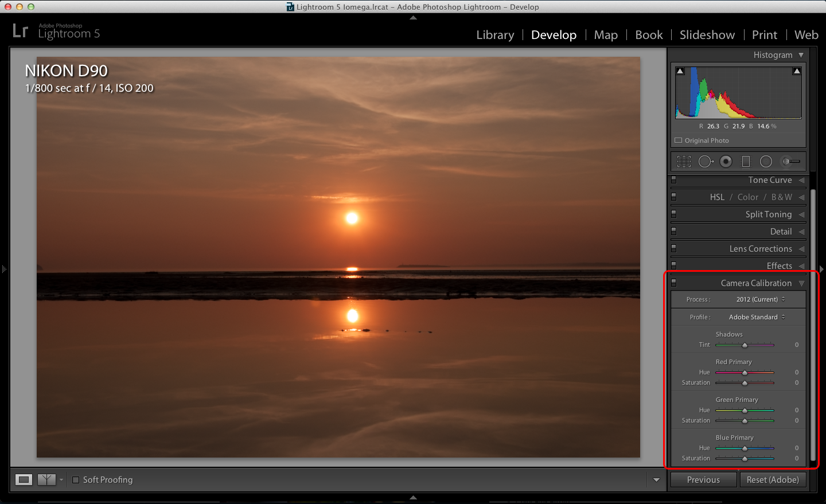Image resolution: width=826 pixels, height=504 pixels.
Task: Click the Previous button
Action: coord(703,479)
